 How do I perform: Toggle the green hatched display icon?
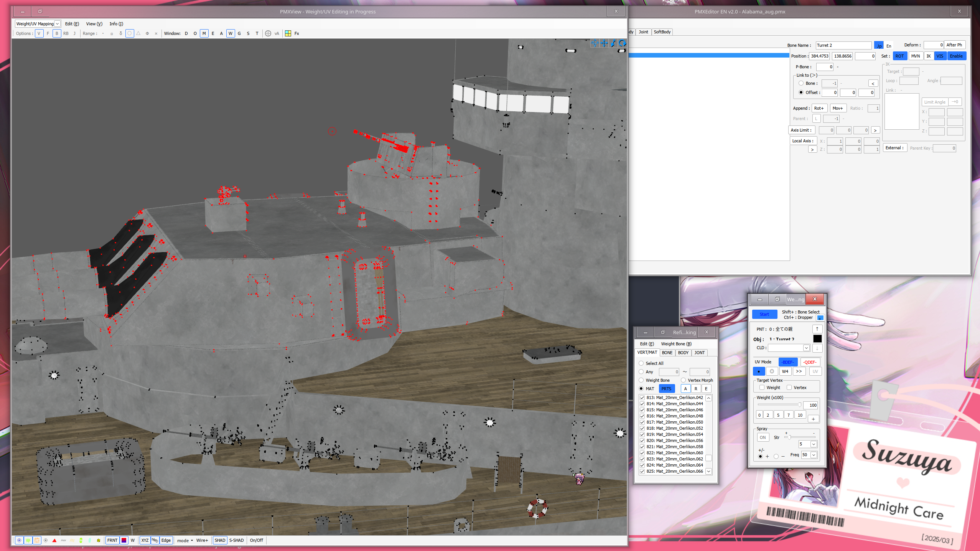(x=28, y=540)
